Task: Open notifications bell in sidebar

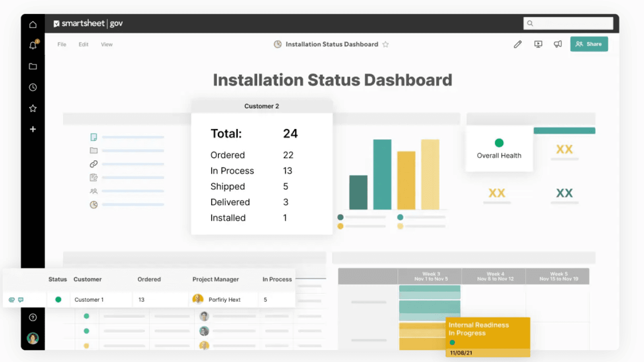Action: point(33,45)
